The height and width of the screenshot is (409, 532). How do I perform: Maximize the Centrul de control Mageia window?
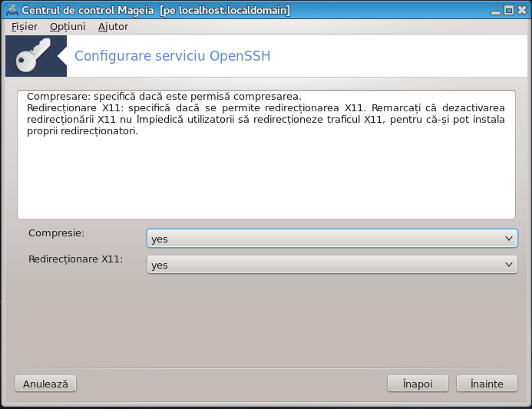pyautogui.click(x=509, y=10)
